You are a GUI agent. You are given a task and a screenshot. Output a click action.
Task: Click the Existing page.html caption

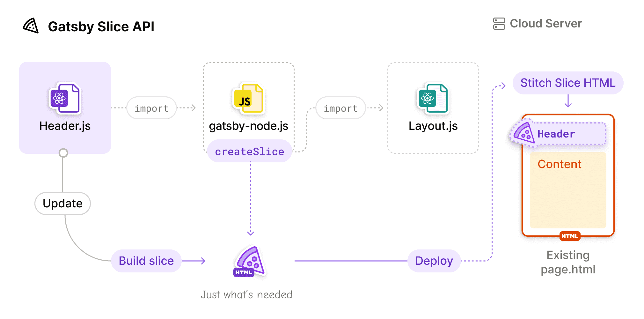click(x=568, y=262)
